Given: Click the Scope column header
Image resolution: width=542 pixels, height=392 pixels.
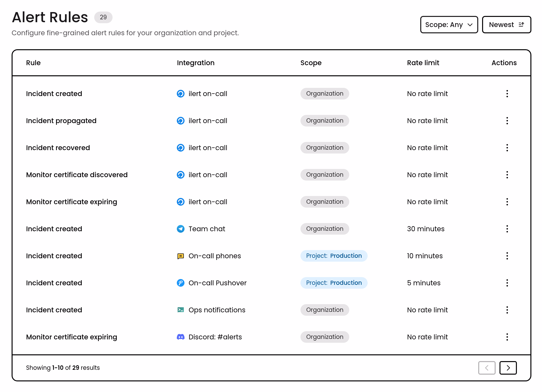Looking at the screenshot, I should point(311,63).
